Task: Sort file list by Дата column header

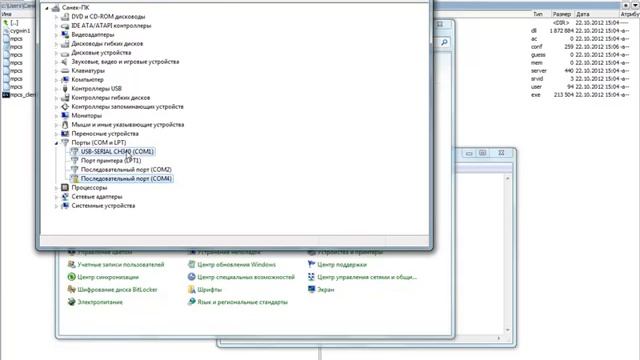Action: 583,14
